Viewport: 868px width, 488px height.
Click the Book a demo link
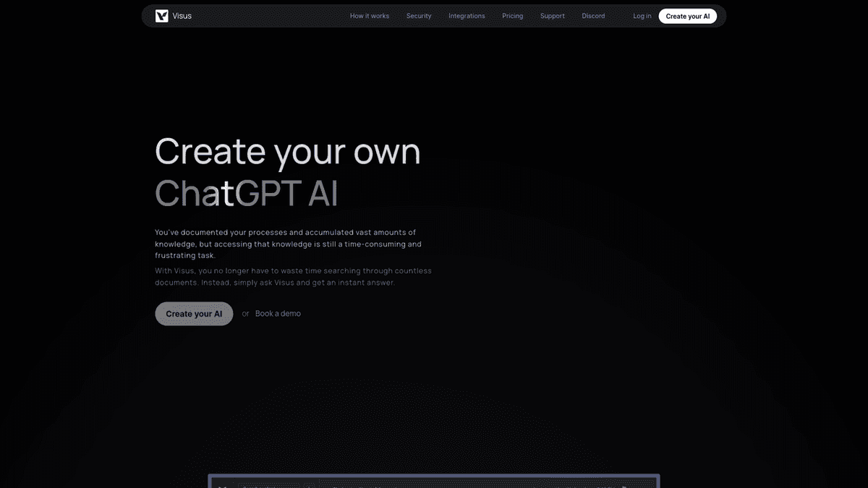point(278,314)
